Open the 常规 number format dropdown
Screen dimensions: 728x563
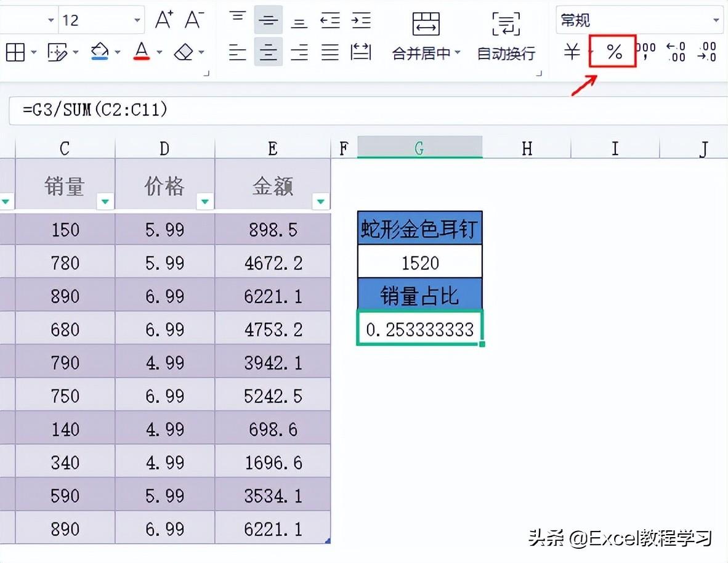point(716,20)
